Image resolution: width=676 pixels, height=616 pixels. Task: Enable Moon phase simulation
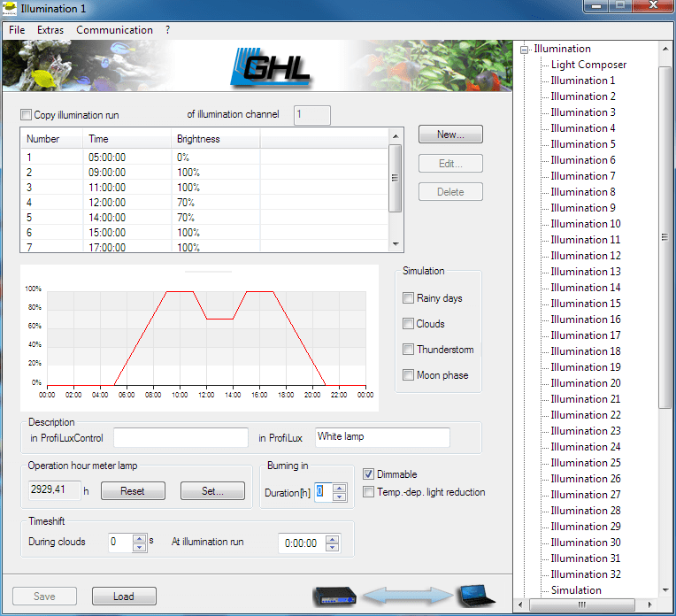[x=408, y=375]
